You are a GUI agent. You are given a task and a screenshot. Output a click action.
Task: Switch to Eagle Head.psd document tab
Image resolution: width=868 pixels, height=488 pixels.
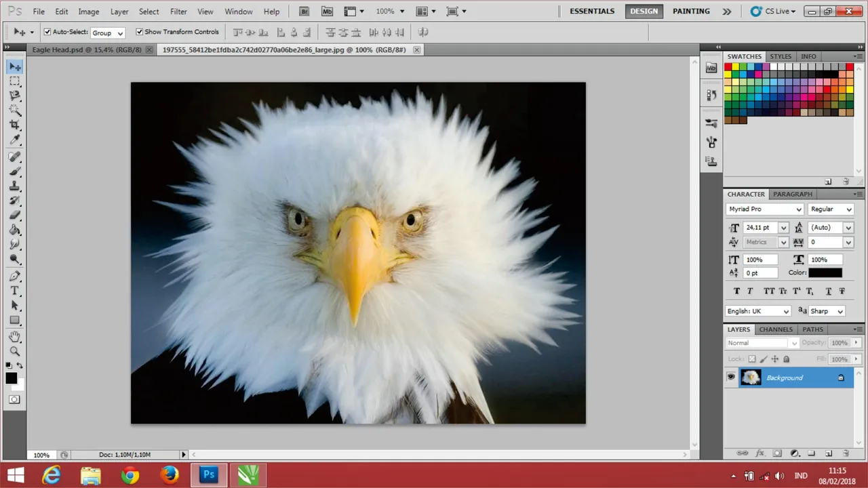[87, 50]
